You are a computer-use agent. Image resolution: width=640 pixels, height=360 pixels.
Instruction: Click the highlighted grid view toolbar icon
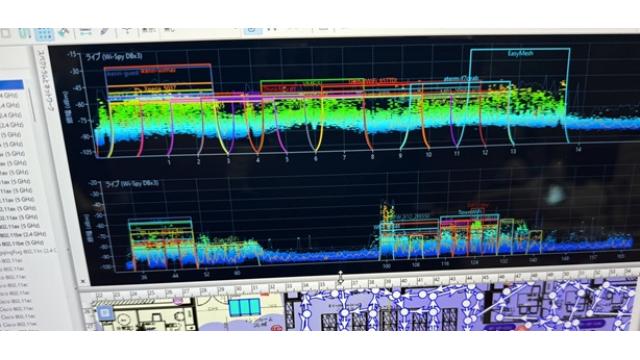pyautogui.click(x=44, y=34)
